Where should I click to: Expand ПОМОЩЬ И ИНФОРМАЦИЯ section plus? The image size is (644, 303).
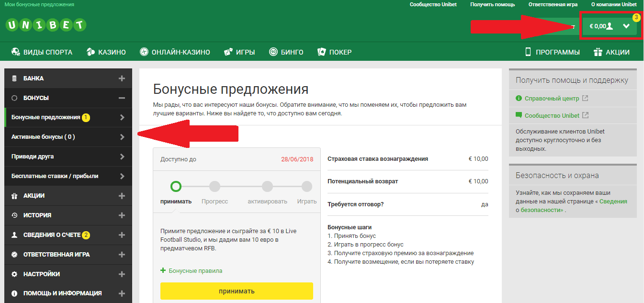point(122,293)
